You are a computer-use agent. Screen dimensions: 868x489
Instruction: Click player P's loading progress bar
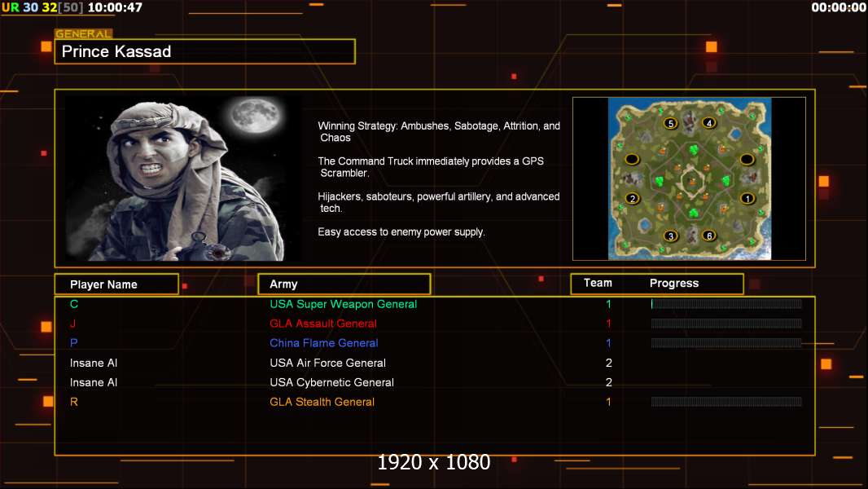click(726, 343)
